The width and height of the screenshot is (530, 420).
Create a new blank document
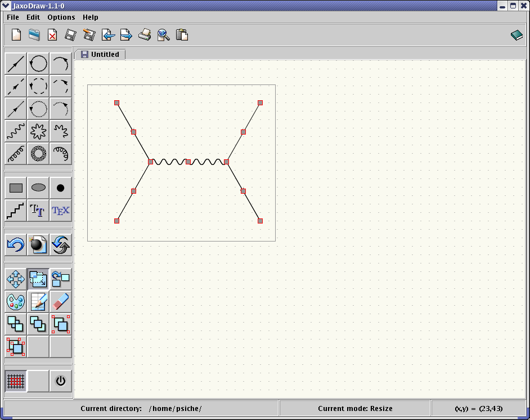(16, 35)
